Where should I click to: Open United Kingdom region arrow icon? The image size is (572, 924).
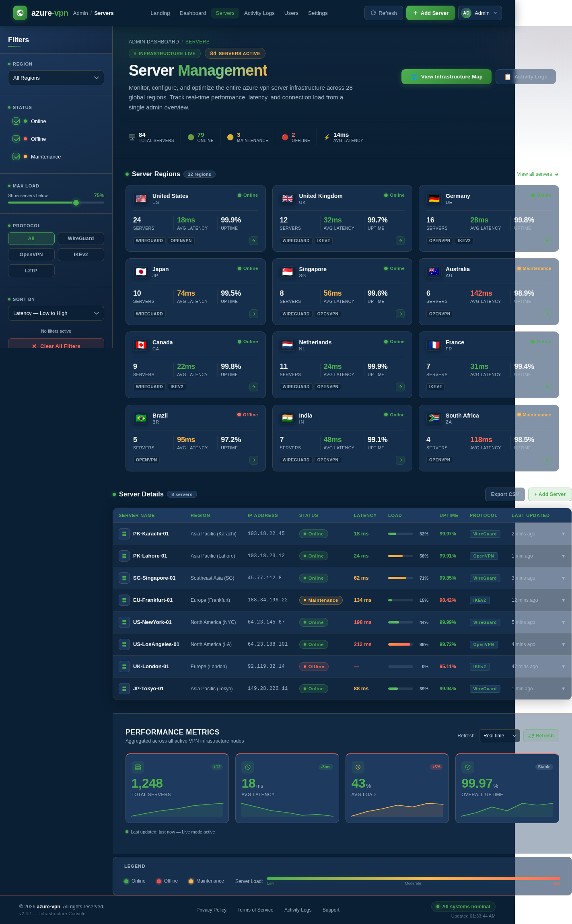[x=400, y=241]
